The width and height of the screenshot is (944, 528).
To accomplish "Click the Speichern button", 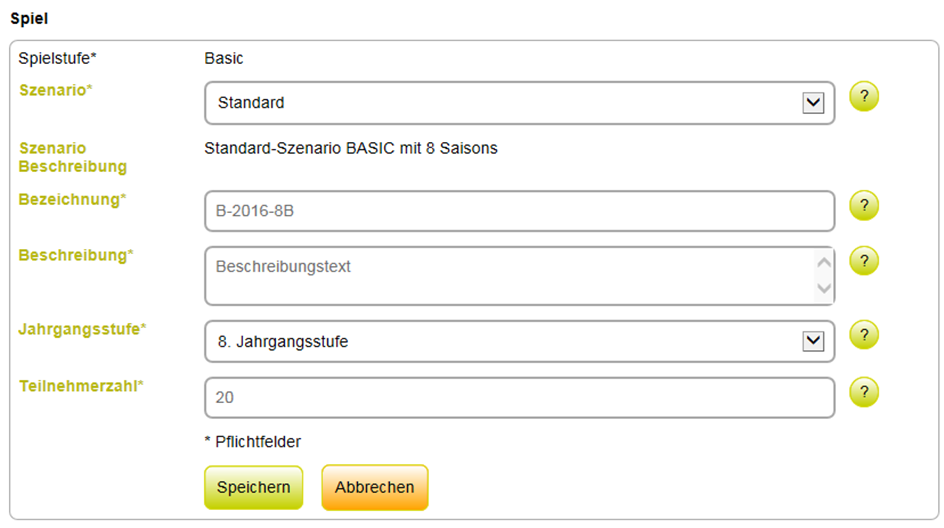I will [x=253, y=487].
